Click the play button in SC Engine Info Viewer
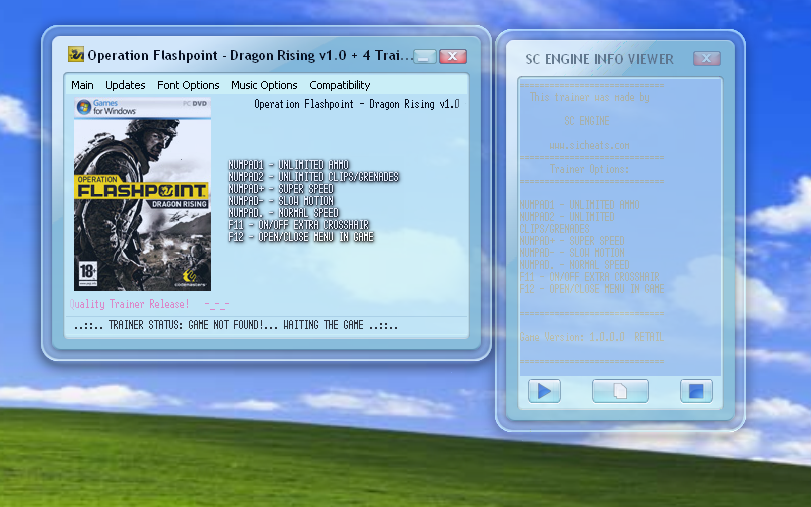This screenshot has height=507, width=811. coord(544,391)
